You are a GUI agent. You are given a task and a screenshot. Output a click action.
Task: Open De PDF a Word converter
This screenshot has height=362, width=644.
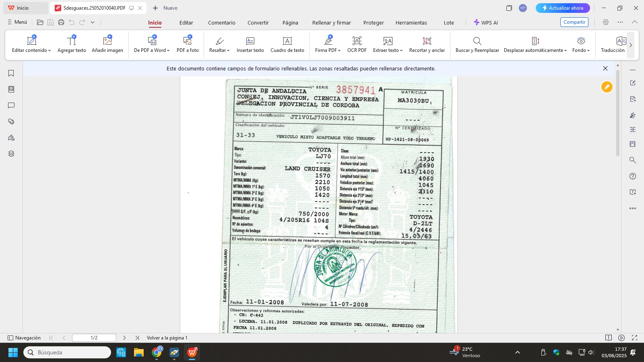tap(152, 44)
